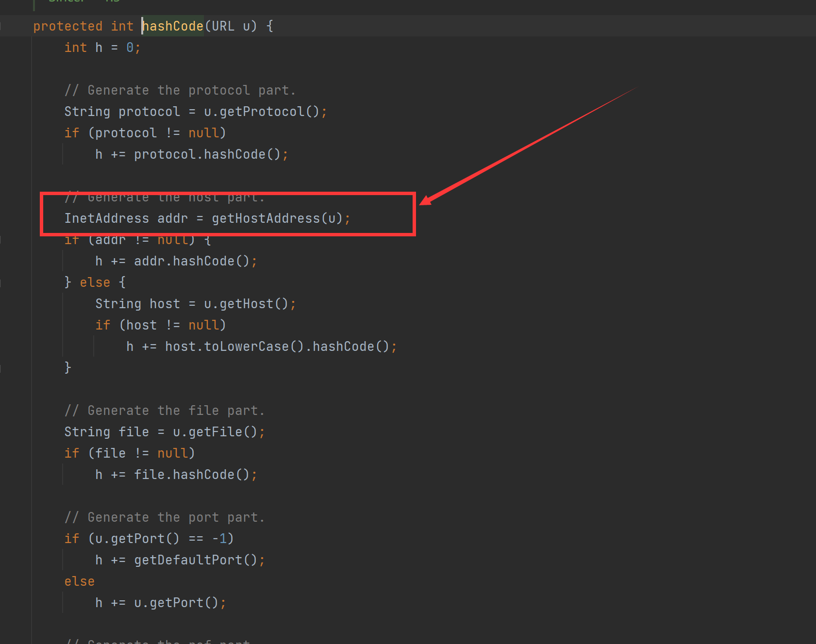Collapse the hashCode method fold marker
816x644 pixels.
pyautogui.click(x=1, y=26)
